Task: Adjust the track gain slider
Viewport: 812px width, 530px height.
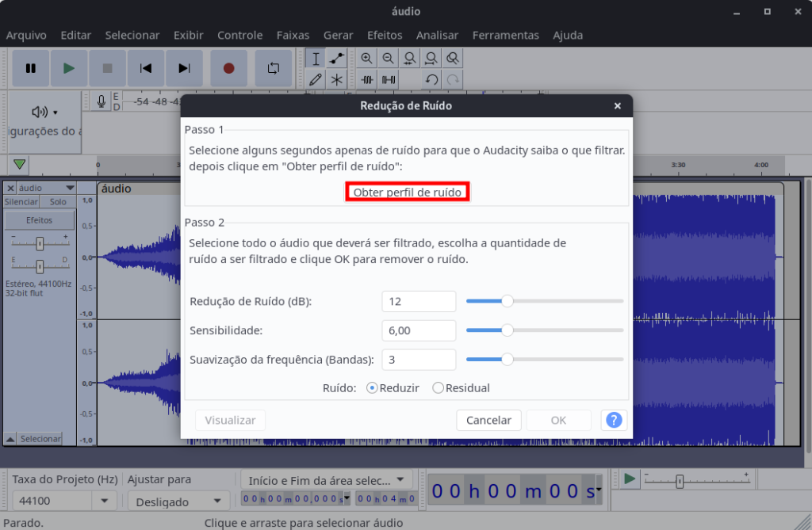Action: pos(40,242)
